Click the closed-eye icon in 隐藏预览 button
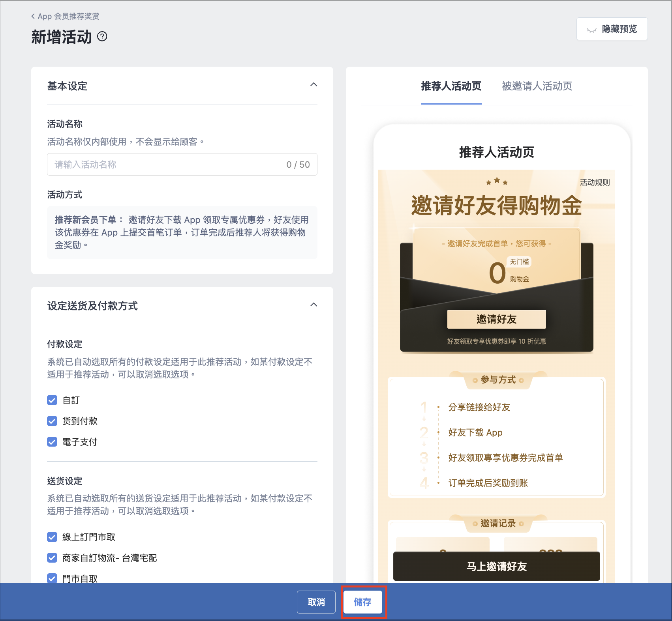 (x=591, y=30)
